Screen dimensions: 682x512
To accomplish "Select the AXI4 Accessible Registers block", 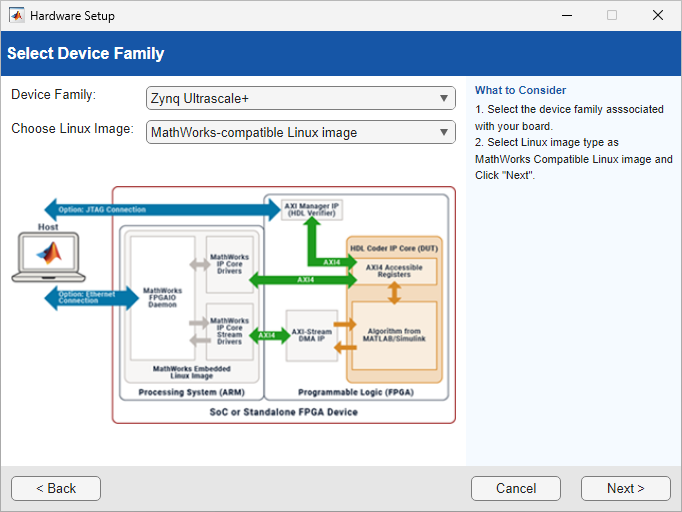I will [393, 272].
